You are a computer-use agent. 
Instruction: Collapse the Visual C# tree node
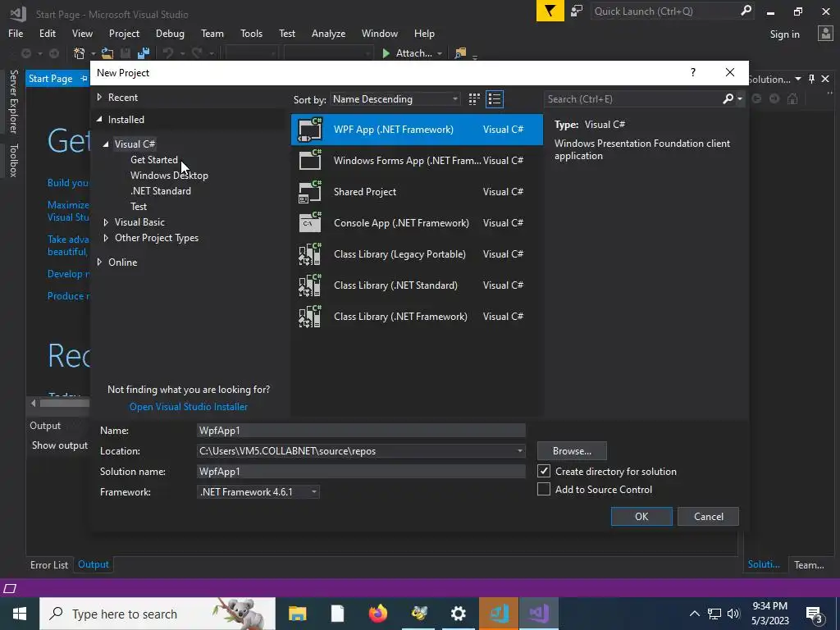tap(106, 144)
